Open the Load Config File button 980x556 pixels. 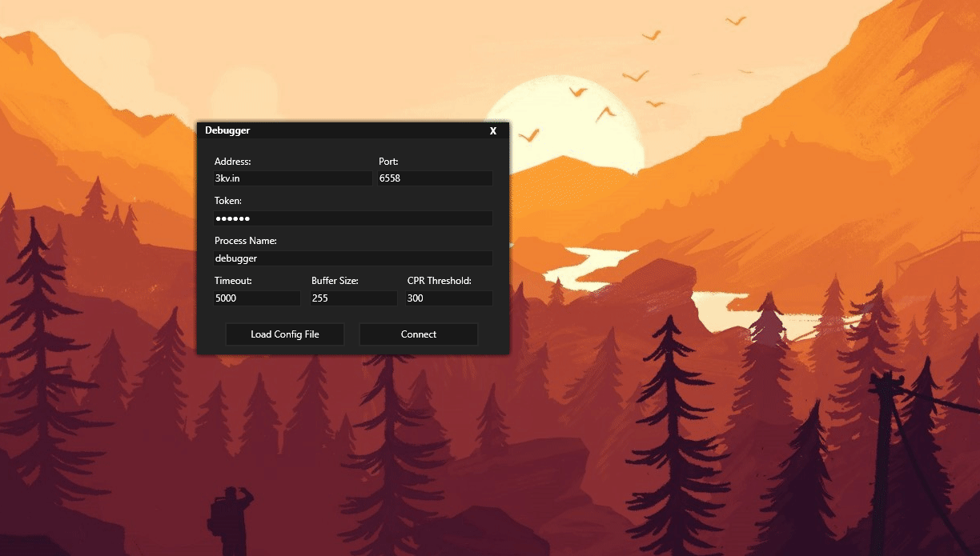285,334
